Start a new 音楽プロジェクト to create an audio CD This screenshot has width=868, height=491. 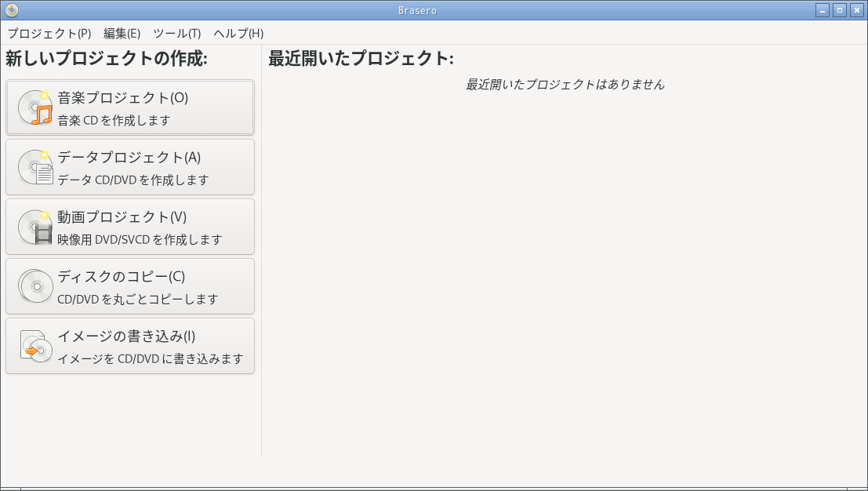pos(129,108)
